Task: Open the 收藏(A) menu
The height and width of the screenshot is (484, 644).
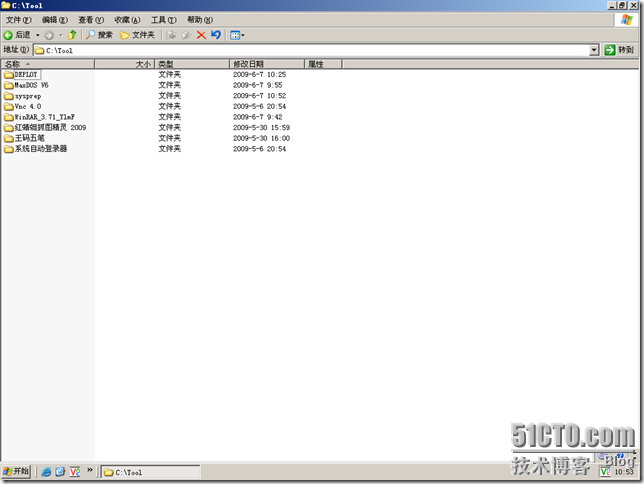Action: tap(127, 20)
